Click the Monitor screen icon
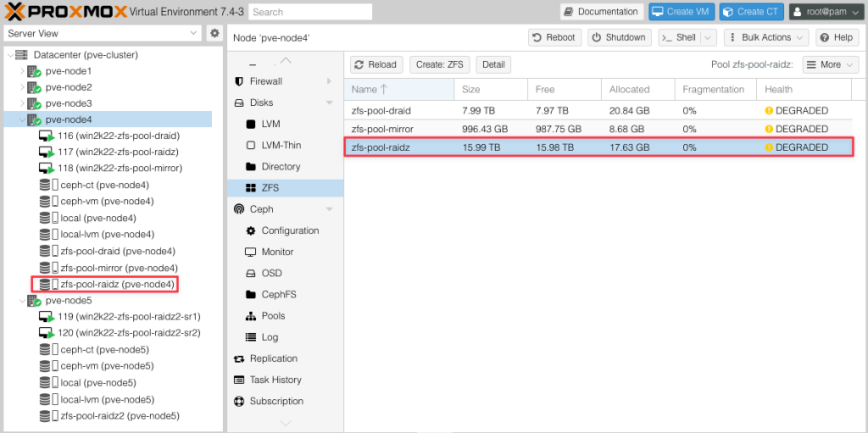Image resolution: width=868 pixels, height=433 pixels. (x=251, y=252)
